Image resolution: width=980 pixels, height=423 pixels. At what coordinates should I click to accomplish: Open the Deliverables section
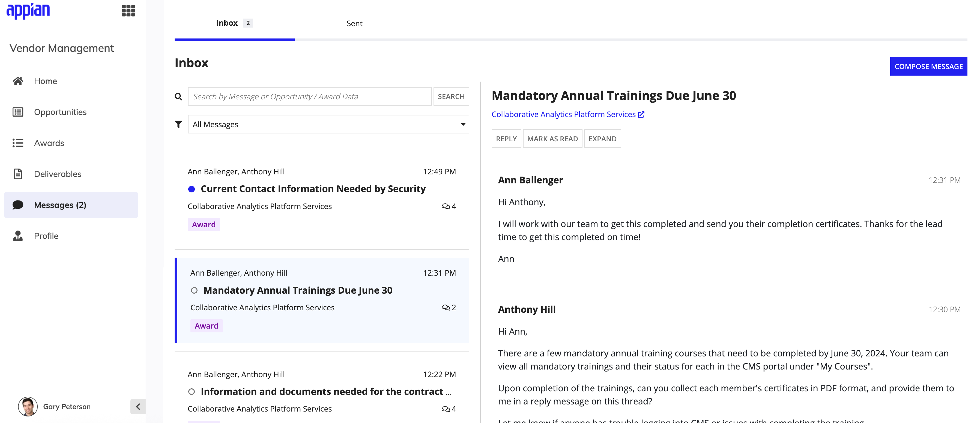coord(58,174)
